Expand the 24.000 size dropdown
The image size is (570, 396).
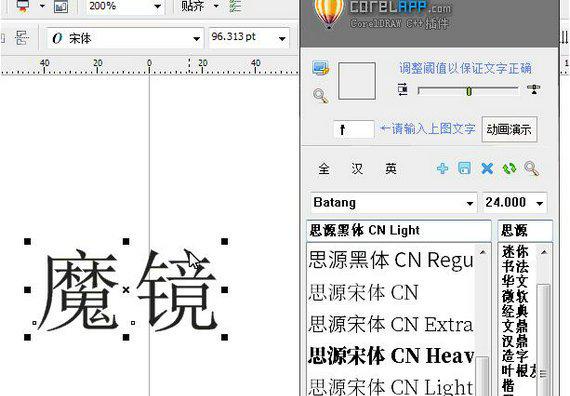[540, 203]
